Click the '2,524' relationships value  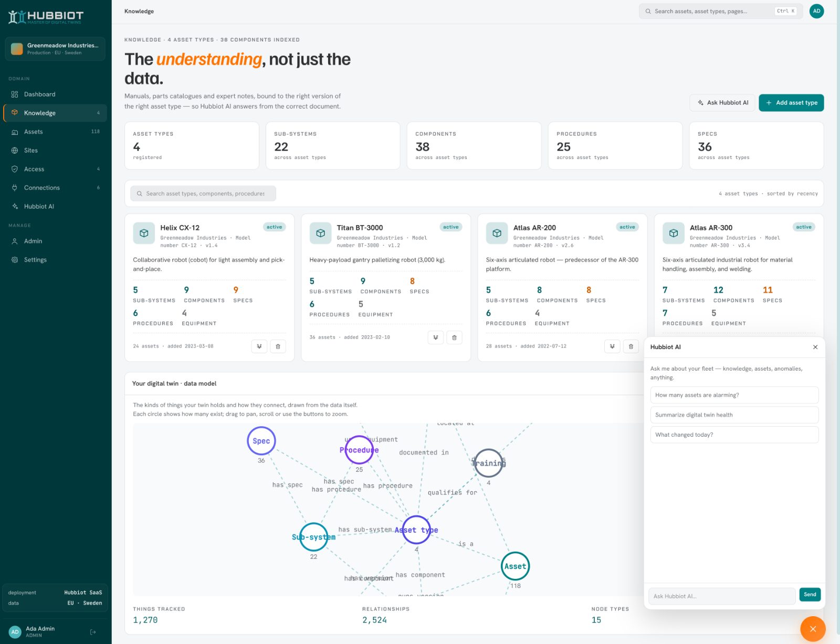[x=374, y=620]
